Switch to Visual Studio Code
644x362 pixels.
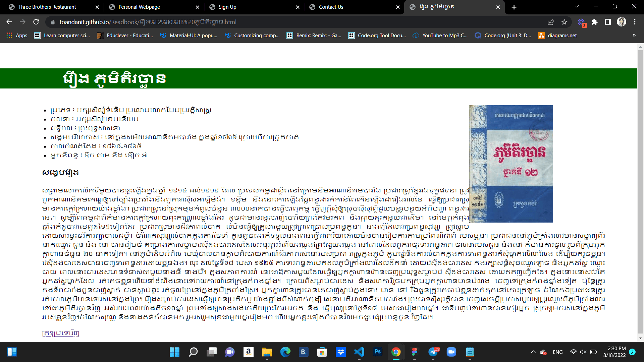pos(359,352)
